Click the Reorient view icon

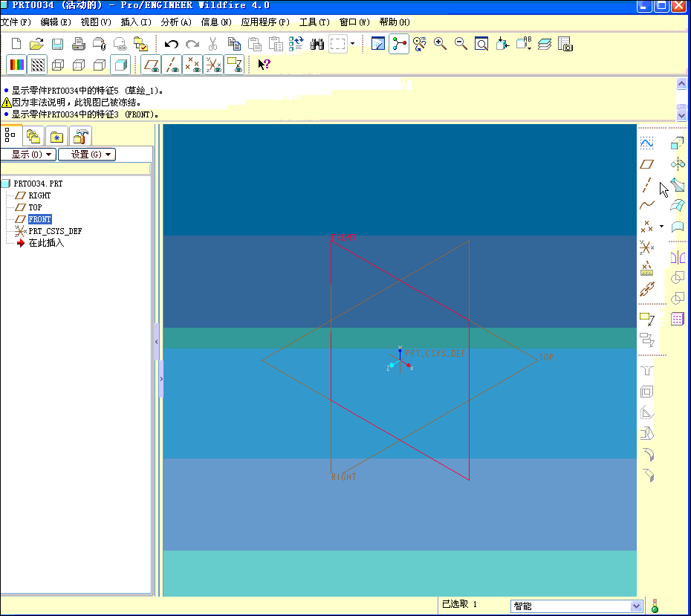click(x=502, y=44)
